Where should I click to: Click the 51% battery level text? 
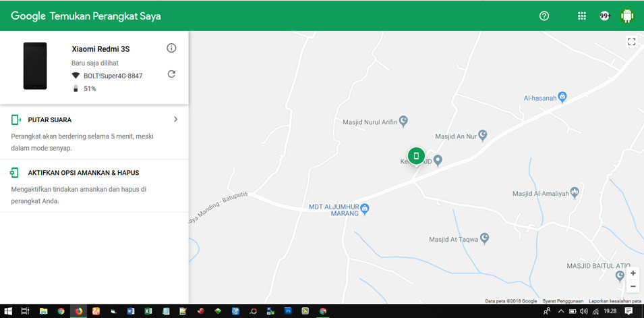90,88
